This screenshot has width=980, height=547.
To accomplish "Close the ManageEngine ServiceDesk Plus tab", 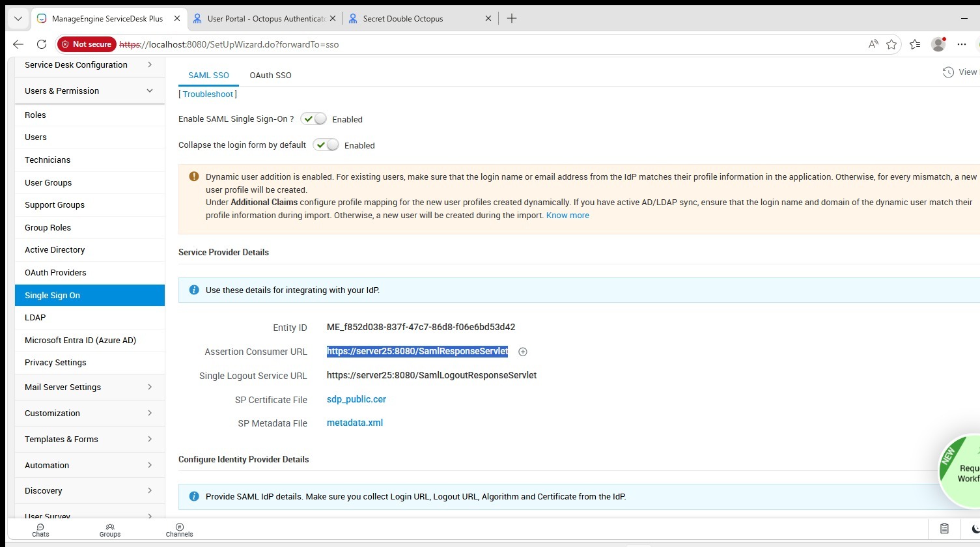I will [177, 19].
